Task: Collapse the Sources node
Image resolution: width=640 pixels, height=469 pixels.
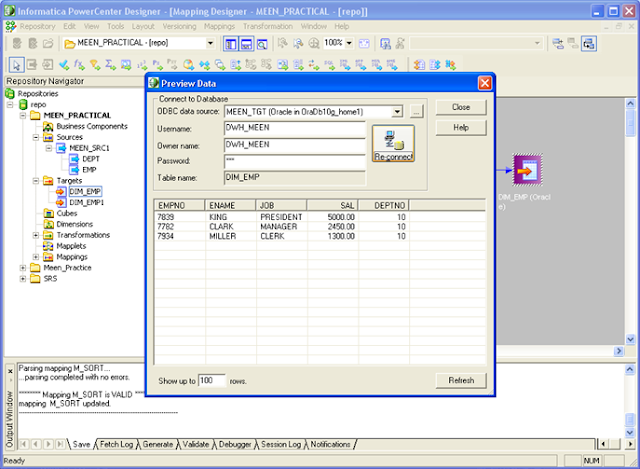Action: tap(36, 137)
